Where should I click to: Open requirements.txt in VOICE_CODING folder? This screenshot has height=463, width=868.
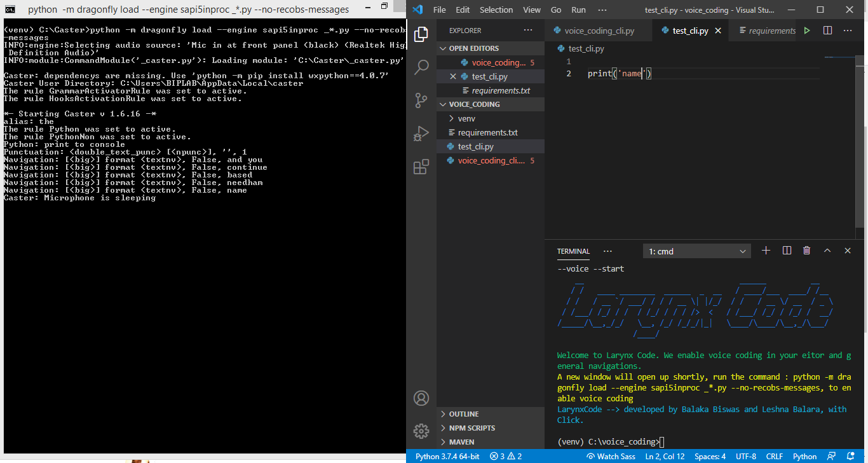[491, 132]
